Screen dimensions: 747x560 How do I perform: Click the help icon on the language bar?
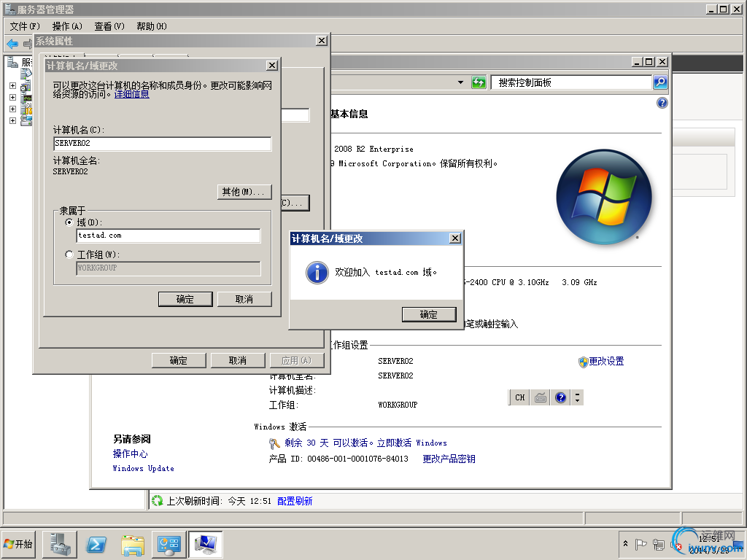tap(560, 397)
